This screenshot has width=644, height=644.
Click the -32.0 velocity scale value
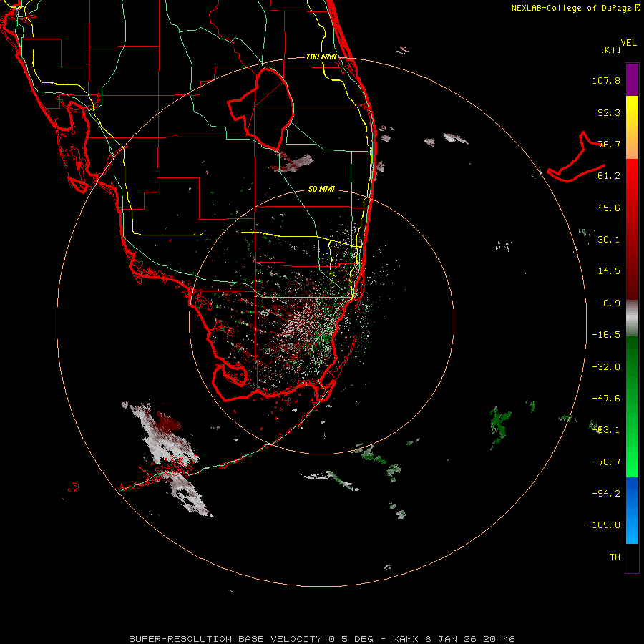tap(606, 367)
